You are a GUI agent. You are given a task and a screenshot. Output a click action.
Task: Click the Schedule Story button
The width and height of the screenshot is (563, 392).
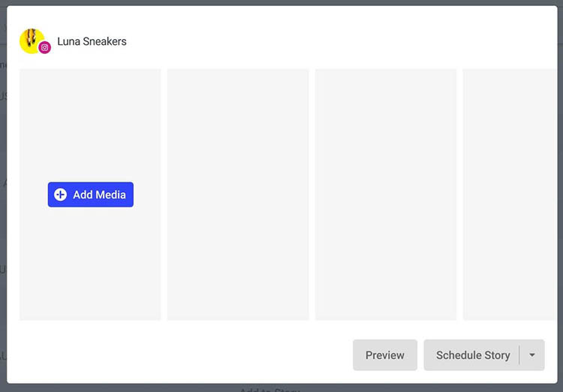pyautogui.click(x=473, y=355)
